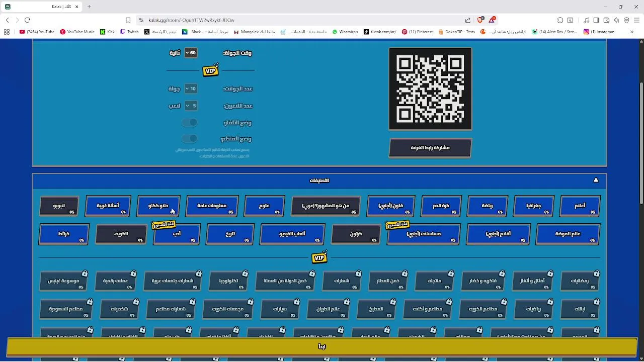The image size is (644, 362).
Task: Click the share page icon in address bar
Action: 467,20
